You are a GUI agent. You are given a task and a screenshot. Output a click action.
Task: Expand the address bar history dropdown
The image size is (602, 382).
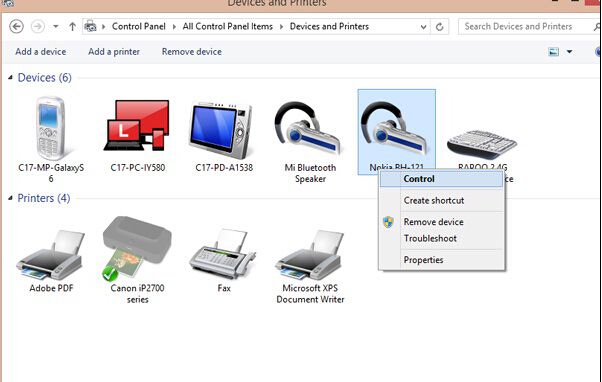click(x=423, y=27)
